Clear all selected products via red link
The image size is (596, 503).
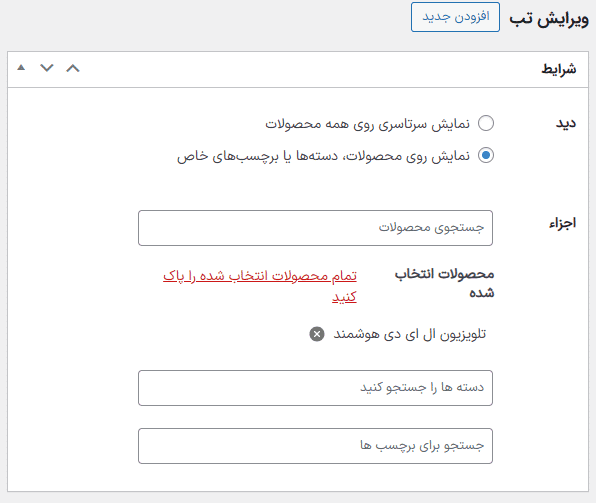click(260, 286)
